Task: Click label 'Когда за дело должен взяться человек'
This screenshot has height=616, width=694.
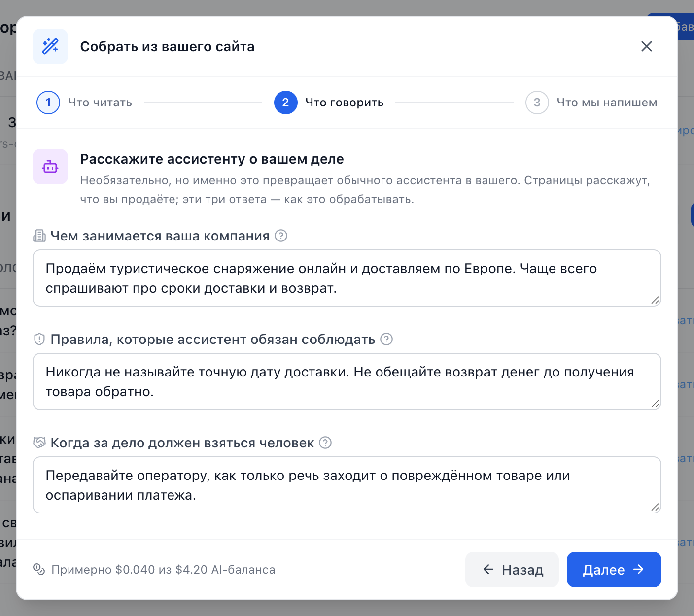Action: [182, 443]
